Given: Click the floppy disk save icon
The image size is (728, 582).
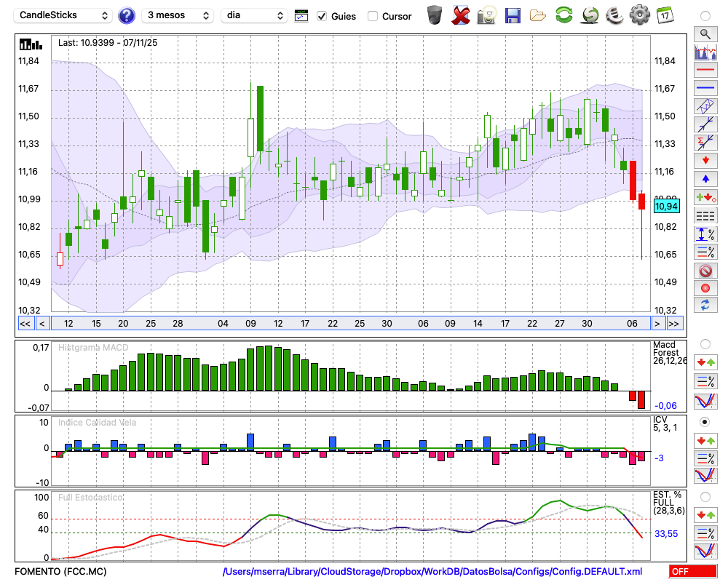Looking at the screenshot, I should 513,15.
